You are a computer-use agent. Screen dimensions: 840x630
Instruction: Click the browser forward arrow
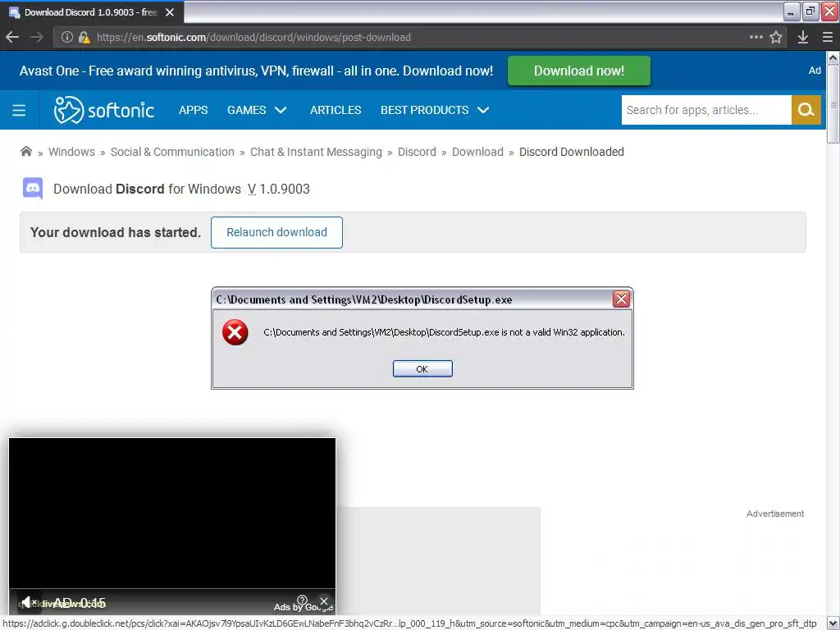pyautogui.click(x=37, y=37)
